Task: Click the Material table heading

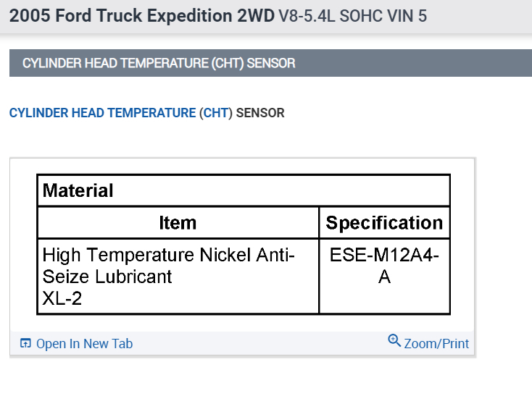Action: [x=78, y=191]
